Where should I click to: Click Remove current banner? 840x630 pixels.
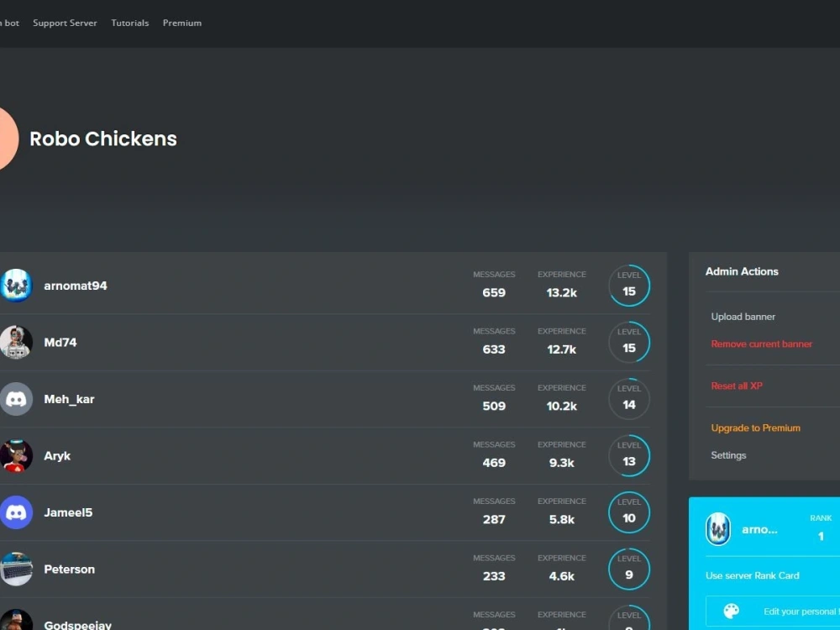point(761,344)
